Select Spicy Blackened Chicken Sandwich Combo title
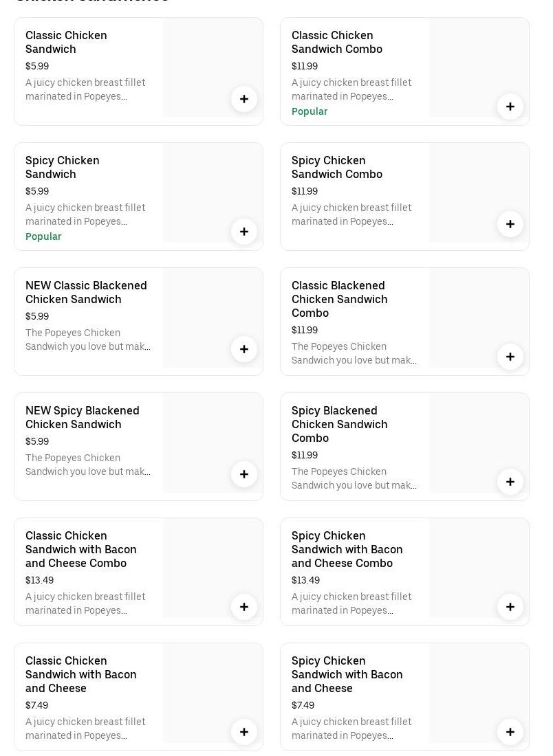Image resolution: width=553 pixels, height=756 pixels. tap(339, 424)
